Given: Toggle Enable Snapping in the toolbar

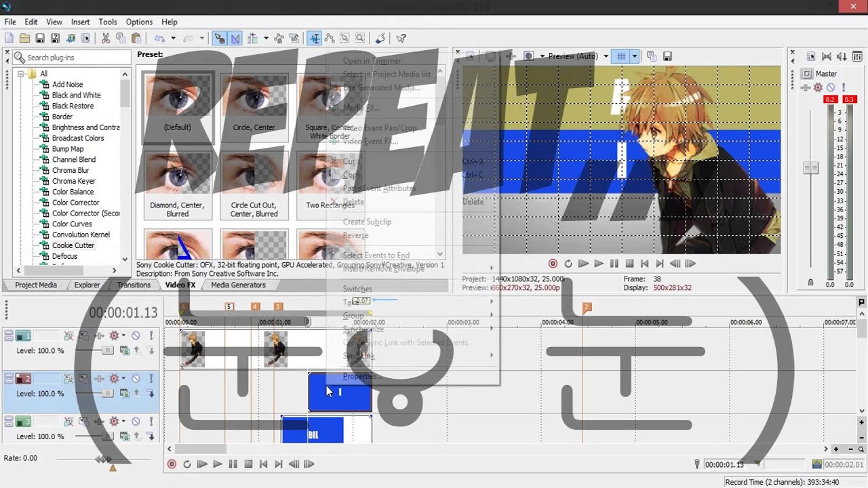Looking at the screenshot, I should pyautogui.click(x=220, y=39).
